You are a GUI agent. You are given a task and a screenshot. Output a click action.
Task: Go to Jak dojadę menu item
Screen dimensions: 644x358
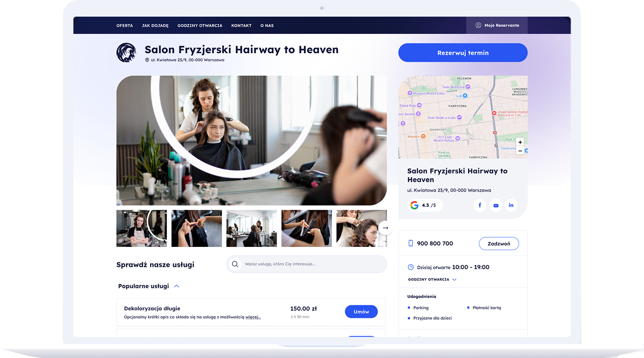pos(155,25)
